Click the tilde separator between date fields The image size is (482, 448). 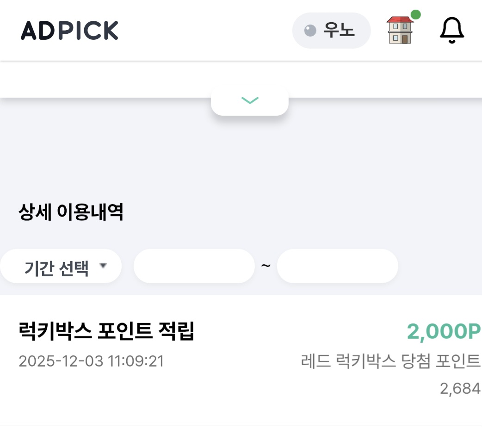[x=266, y=266]
